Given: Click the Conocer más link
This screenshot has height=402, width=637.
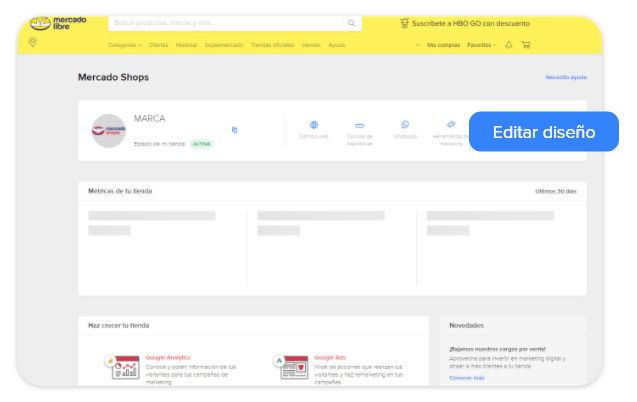Looking at the screenshot, I should point(467,378).
